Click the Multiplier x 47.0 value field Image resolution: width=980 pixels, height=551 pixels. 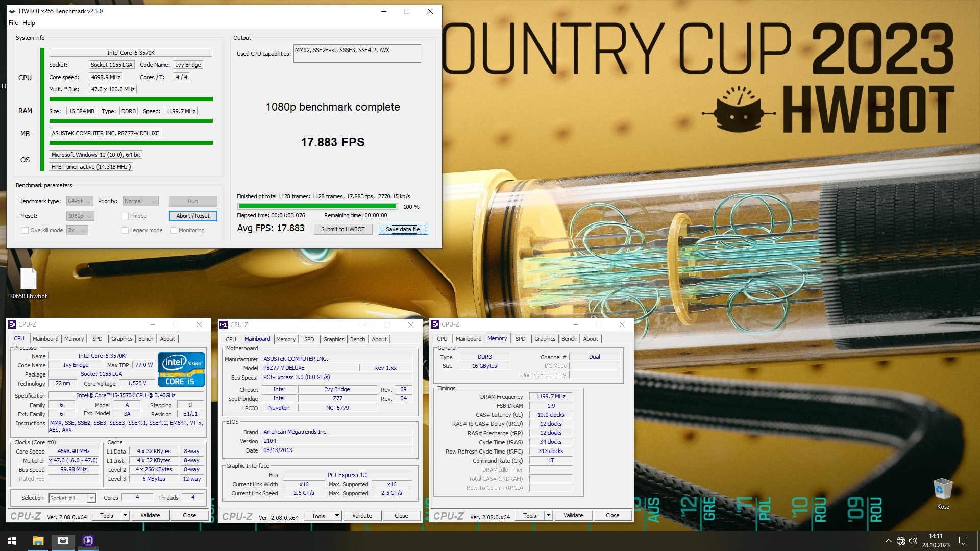point(73,460)
